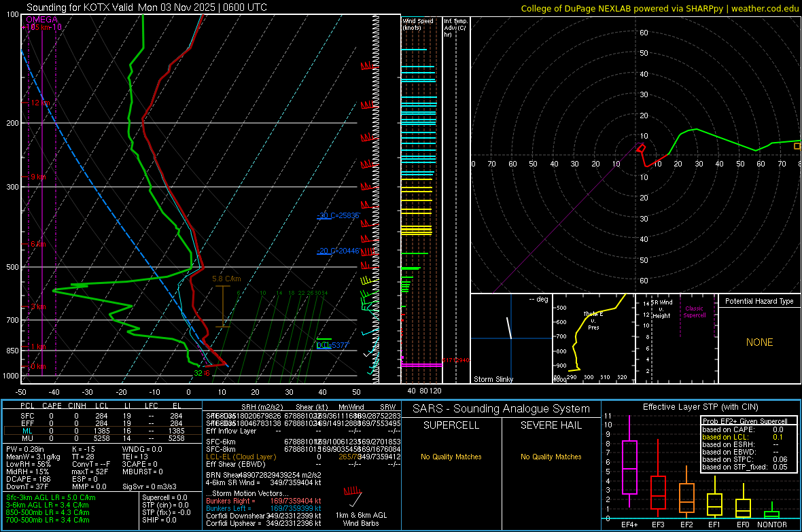Viewport: 802px width, 532px height.
Task: Click Prob EF2+ Given Supercell heading
Action: [x=745, y=421]
